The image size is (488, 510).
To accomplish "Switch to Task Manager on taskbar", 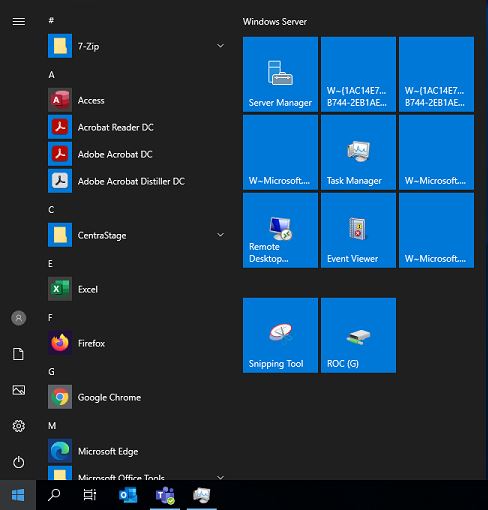I will pyautogui.click(x=202, y=495).
